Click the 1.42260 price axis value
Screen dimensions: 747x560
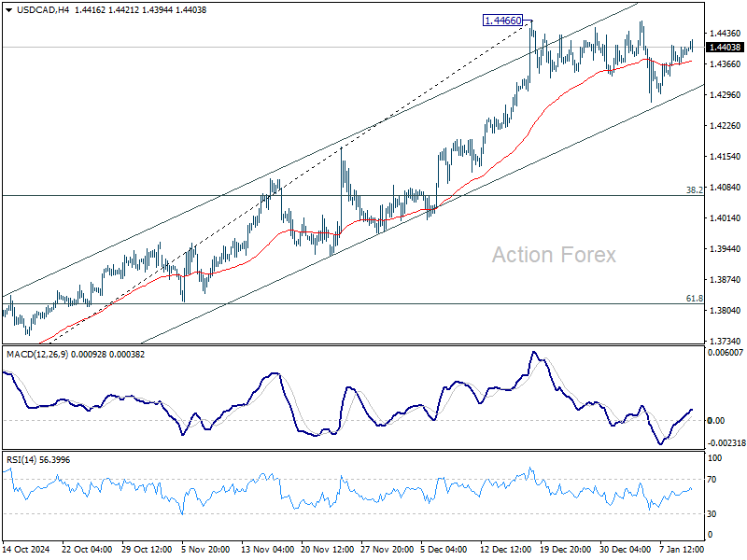click(726, 126)
